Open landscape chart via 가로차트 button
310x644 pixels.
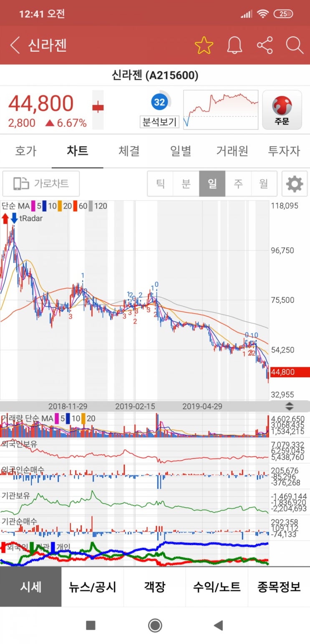click(x=41, y=183)
